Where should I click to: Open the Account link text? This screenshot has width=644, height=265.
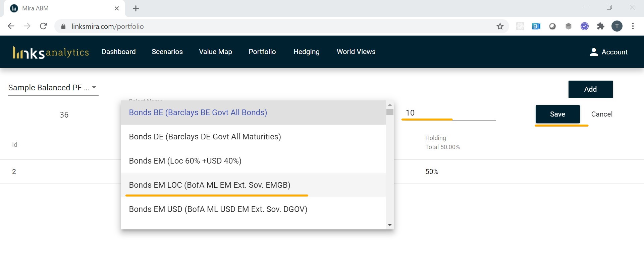pos(614,52)
